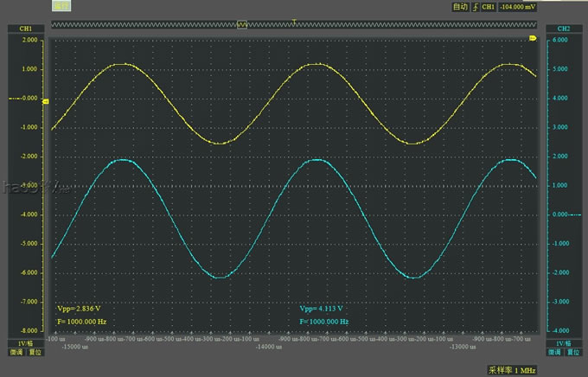The image size is (588, 377).
Task: Click the trigger edge slope icon
Action: (x=474, y=7)
